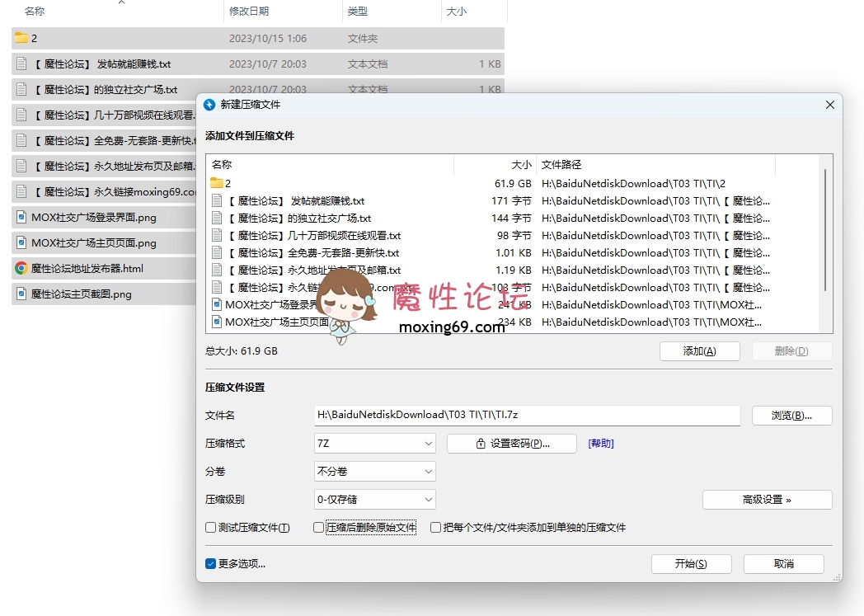The height and width of the screenshot is (616, 864).
Task: Uncheck the 更多选项 checkbox
Action: 211,564
